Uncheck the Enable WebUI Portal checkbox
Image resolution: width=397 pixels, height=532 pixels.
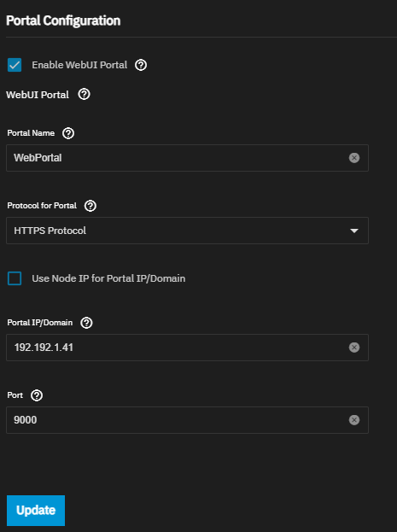coord(15,65)
